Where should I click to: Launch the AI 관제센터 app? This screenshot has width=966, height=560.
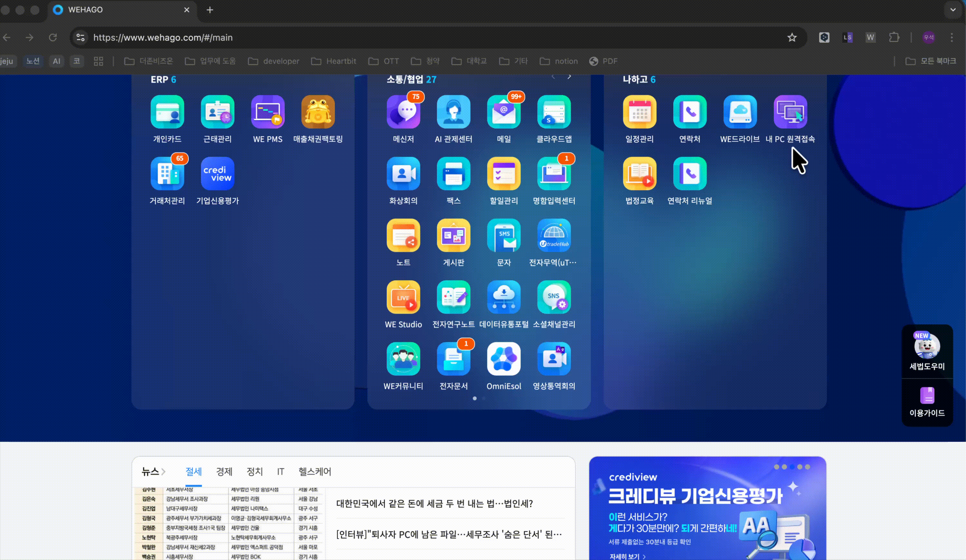[x=453, y=112]
